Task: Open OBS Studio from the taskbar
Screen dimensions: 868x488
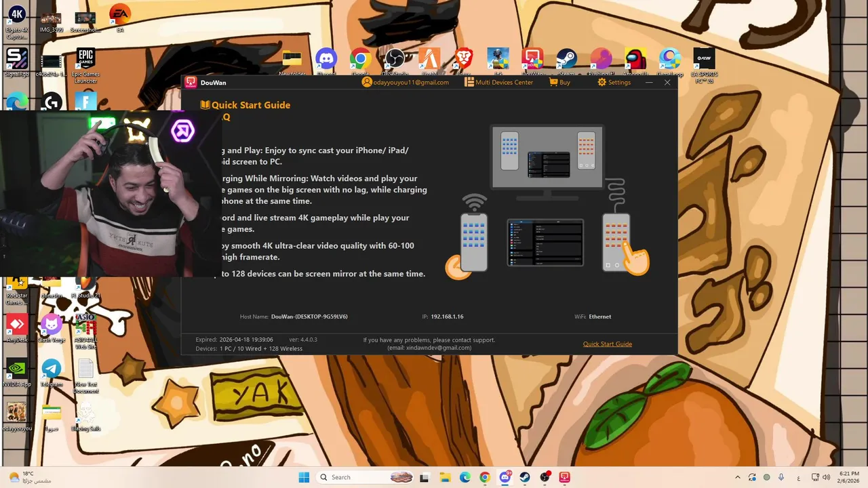Action: pos(545,477)
